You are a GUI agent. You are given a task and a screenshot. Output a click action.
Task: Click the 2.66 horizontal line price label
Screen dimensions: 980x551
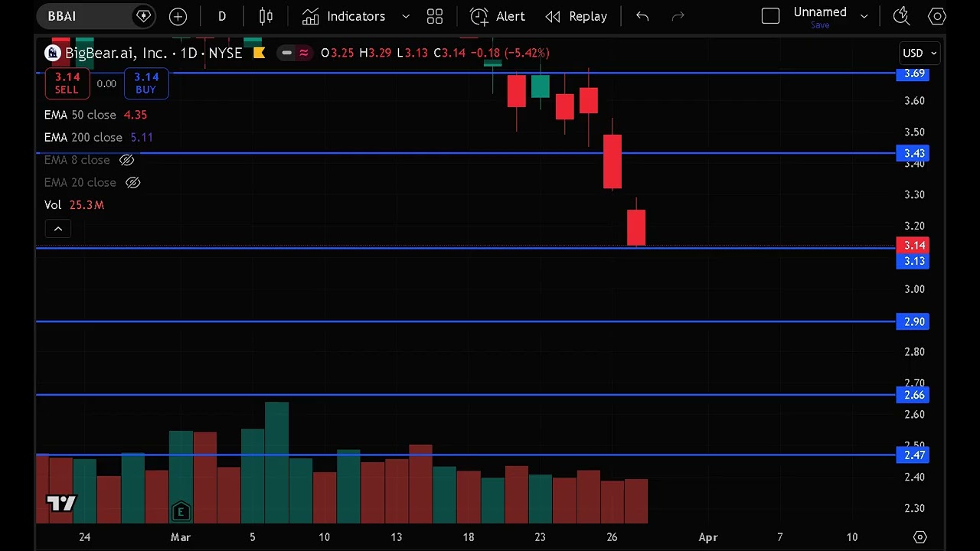[914, 395]
